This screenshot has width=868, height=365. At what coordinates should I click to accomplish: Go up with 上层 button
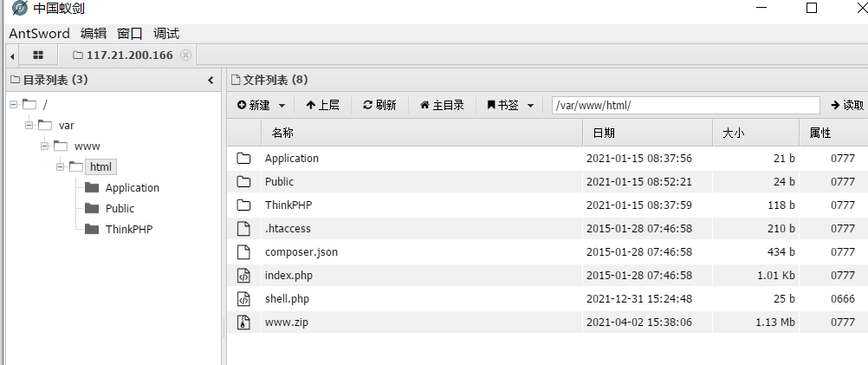(x=322, y=105)
